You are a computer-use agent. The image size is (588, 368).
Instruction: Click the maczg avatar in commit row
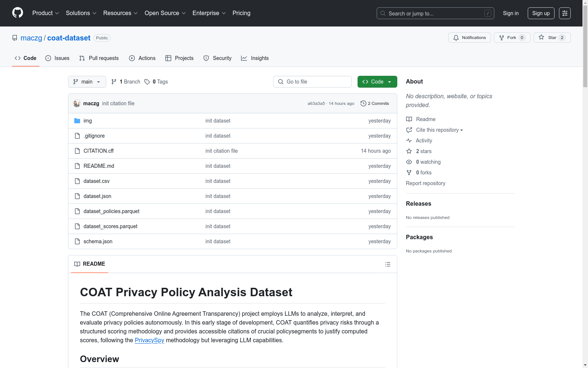click(x=77, y=103)
